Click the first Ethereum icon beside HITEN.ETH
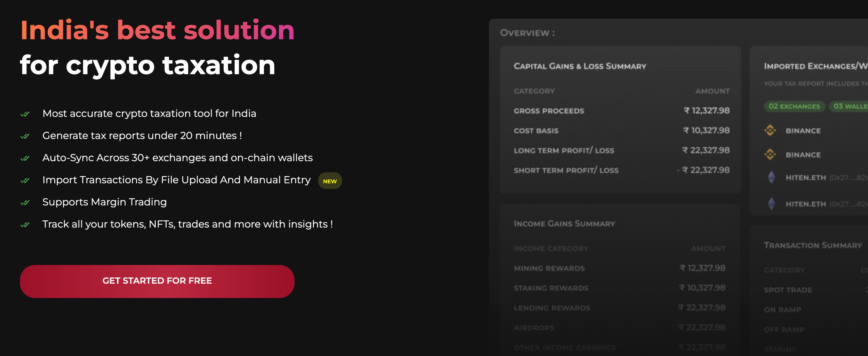The height and width of the screenshot is (356, 868). click(x=771, y=177)
